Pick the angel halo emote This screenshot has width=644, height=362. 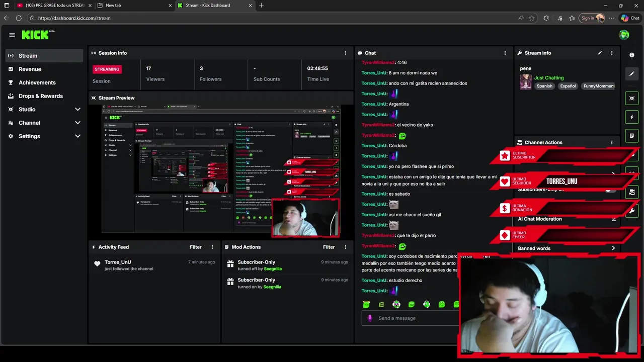coord(366,304)
